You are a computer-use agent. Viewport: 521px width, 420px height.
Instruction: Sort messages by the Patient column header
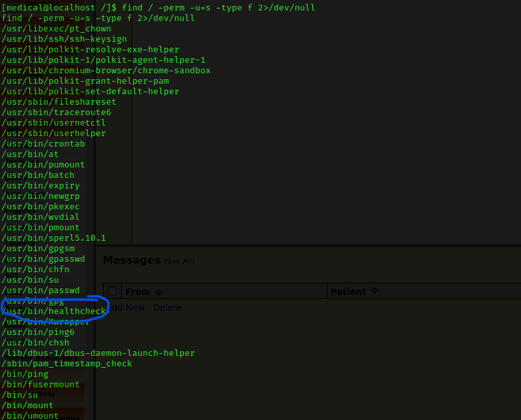[348, 292]
